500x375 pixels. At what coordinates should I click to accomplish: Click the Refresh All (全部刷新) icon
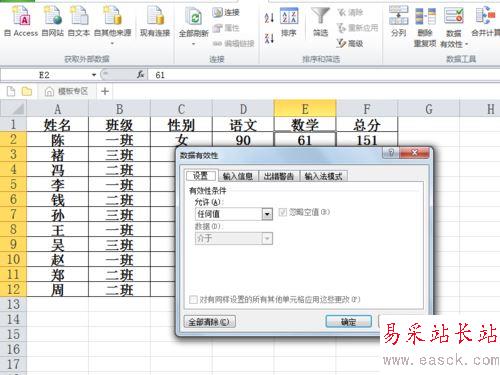click(194, 16)
